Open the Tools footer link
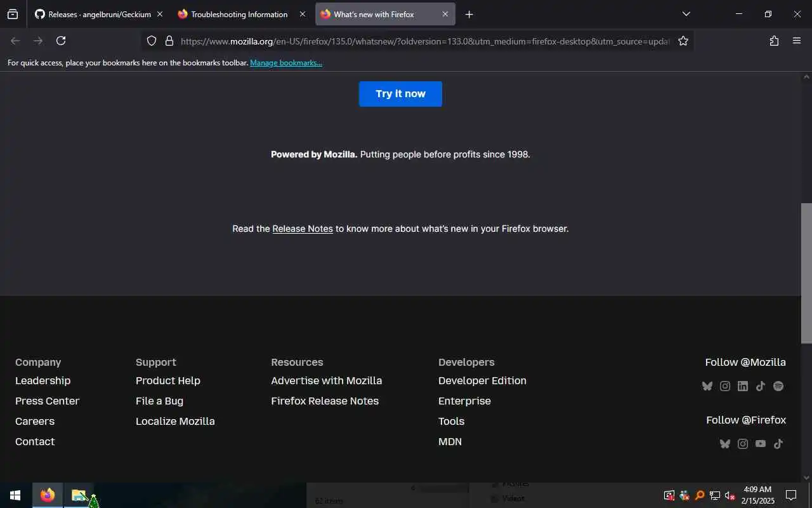Viewport: 812px width, 508px height. coord(451,421)
